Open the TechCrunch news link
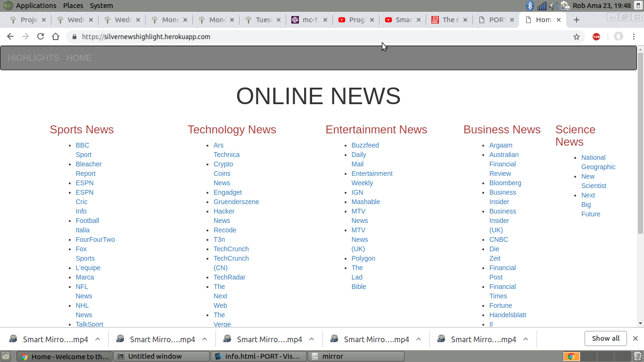The width and height of the screenshot is (644, 362). tap(231, 249)
